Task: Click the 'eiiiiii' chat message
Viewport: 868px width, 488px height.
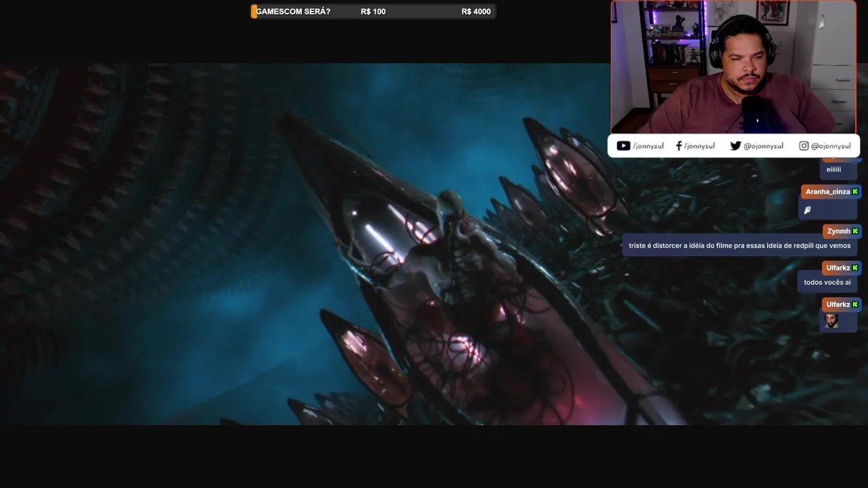Action: [833, 169]
